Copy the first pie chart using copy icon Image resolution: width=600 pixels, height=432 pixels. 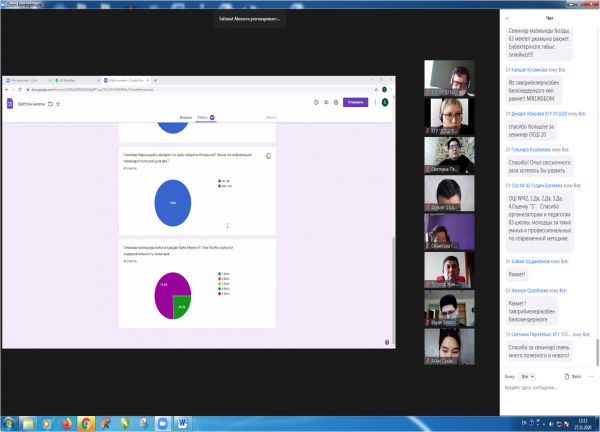coord(268,156)
